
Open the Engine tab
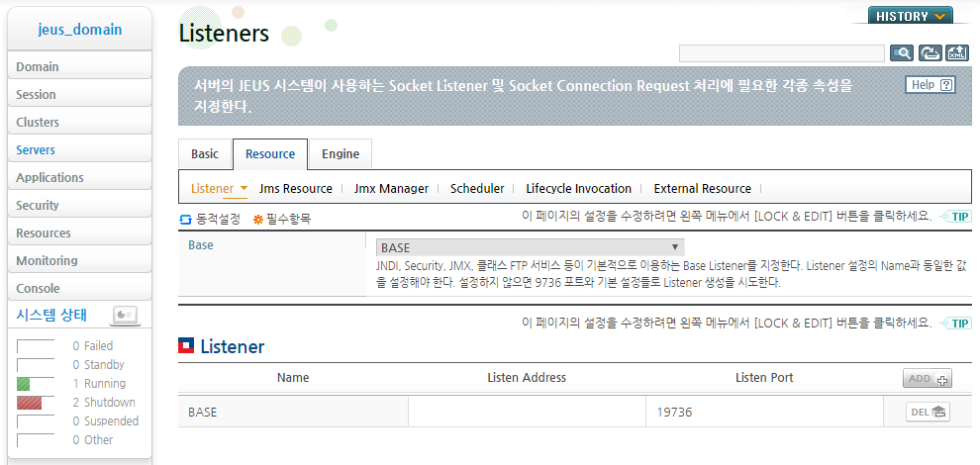341,153
